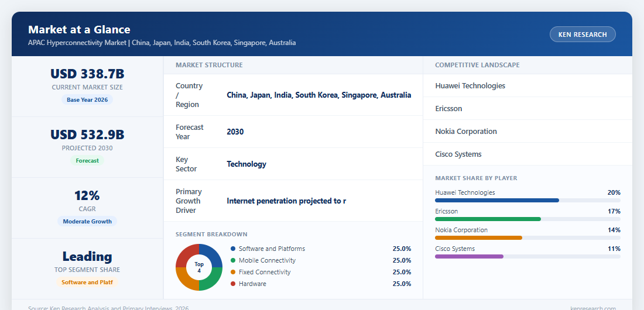This screenshot has height=310, width=644.
Task: Click the blue Software and Platforms legend dot
Action: [233, 249]
